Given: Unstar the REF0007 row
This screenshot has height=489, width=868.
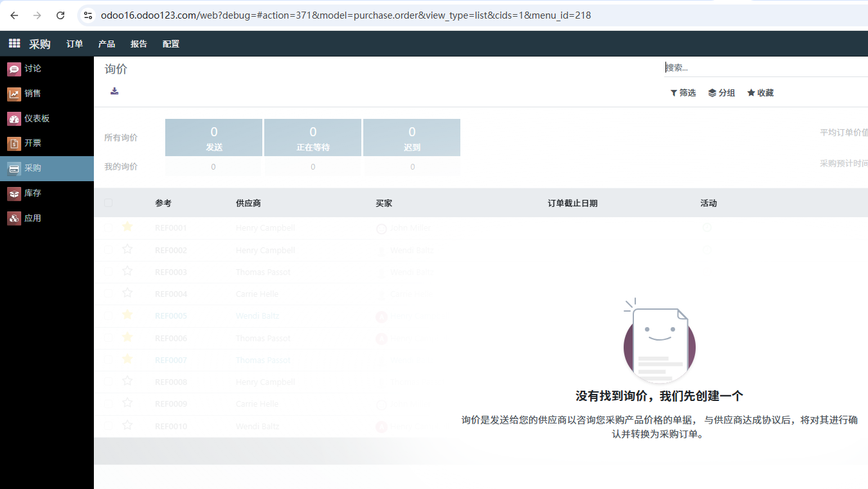Looking at the screenshot, I should (x=127, y=359).
